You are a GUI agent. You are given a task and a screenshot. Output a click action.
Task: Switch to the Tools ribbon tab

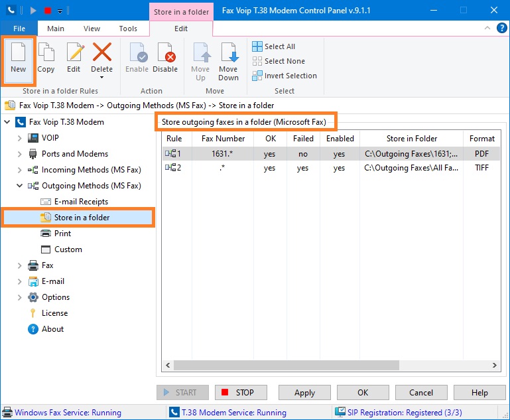pos(128,29)
